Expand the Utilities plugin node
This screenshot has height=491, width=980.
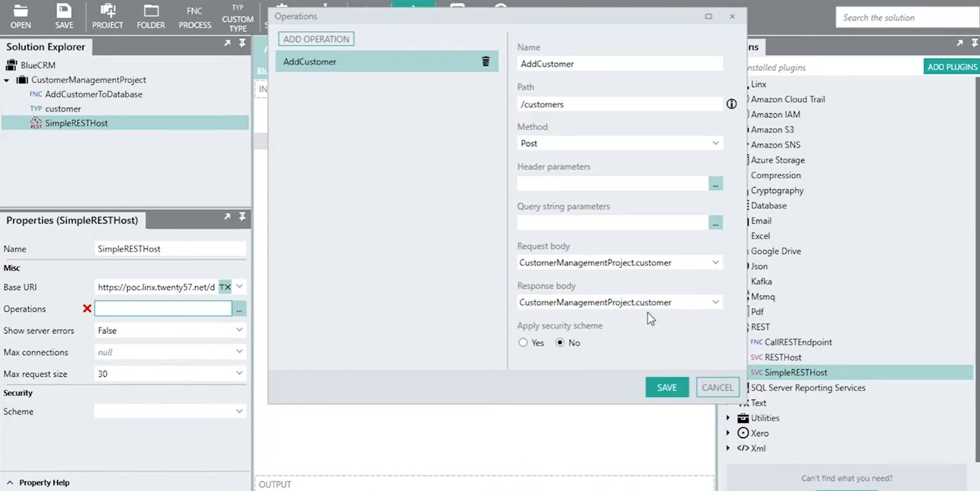(729, 418)
